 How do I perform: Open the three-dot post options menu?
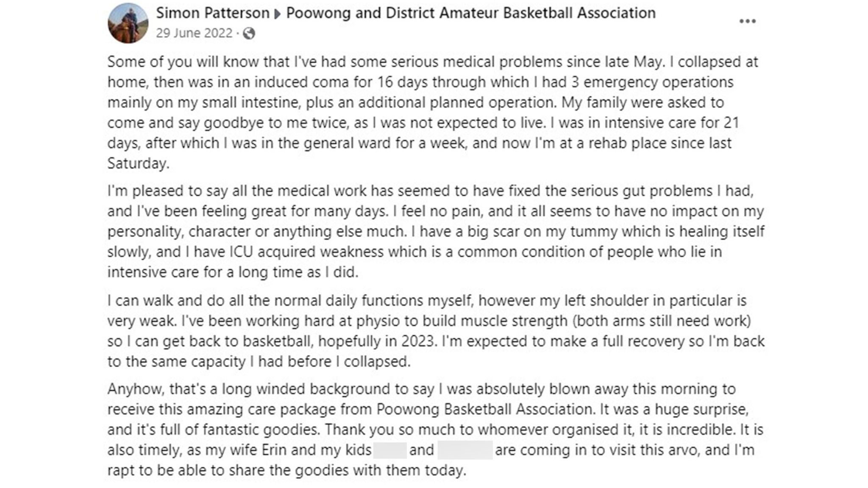(747, 21)
